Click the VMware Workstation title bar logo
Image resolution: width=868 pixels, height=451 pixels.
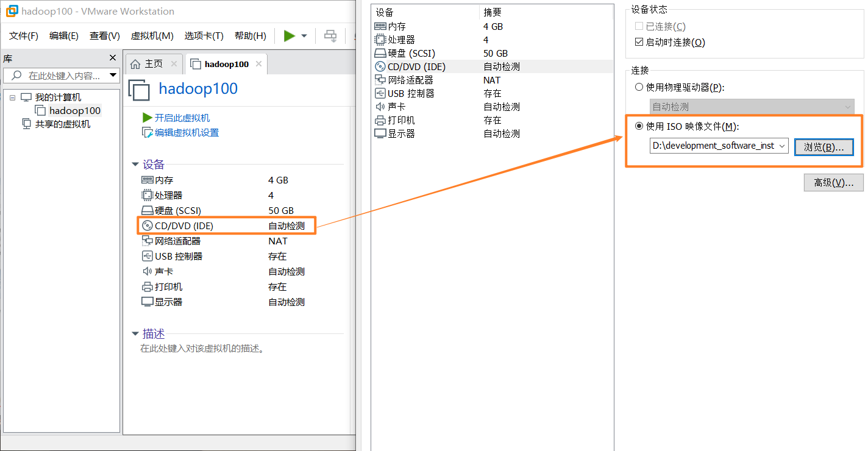coord(12,11)
